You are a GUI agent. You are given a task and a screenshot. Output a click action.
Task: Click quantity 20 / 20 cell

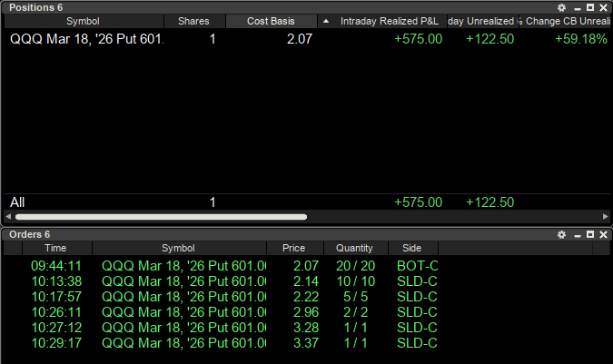pos(355,266)
